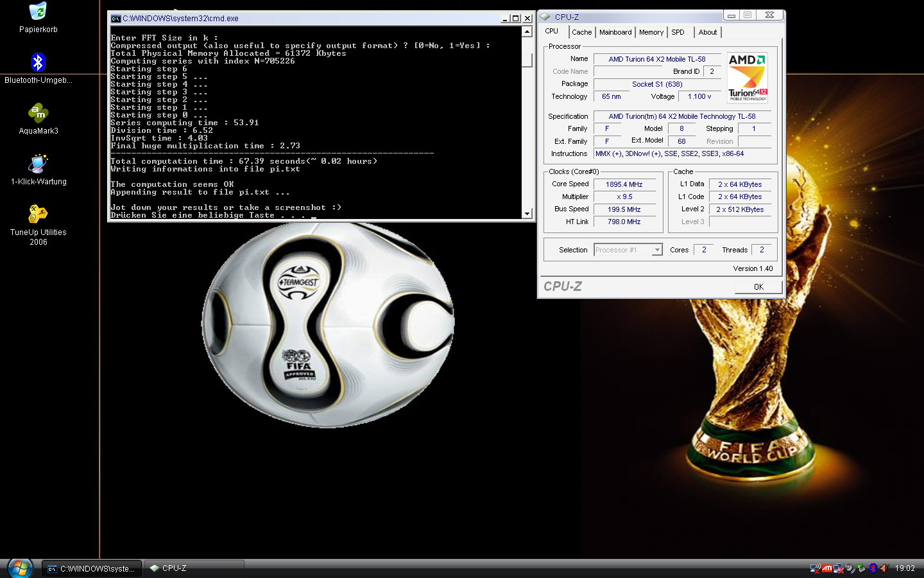Click the 'Total computation time : 67.39 seconds' line

(x=244, y=161)
